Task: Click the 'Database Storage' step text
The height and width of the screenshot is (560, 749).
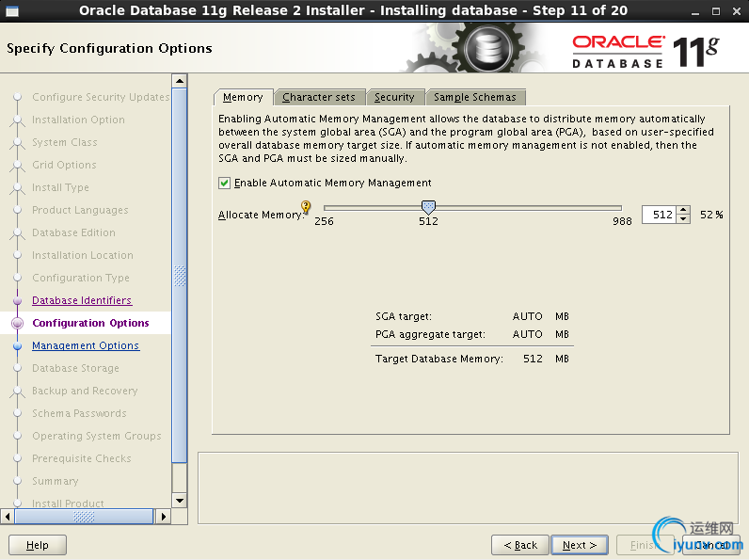Action: point(75,368)
